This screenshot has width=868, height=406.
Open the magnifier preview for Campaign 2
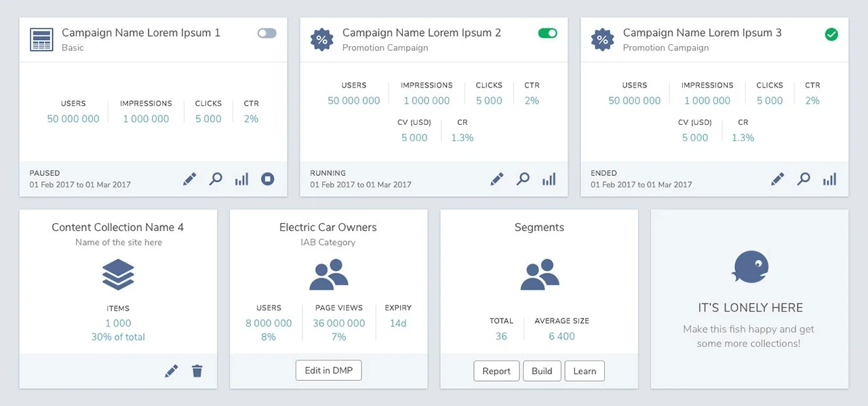point(523,179)
